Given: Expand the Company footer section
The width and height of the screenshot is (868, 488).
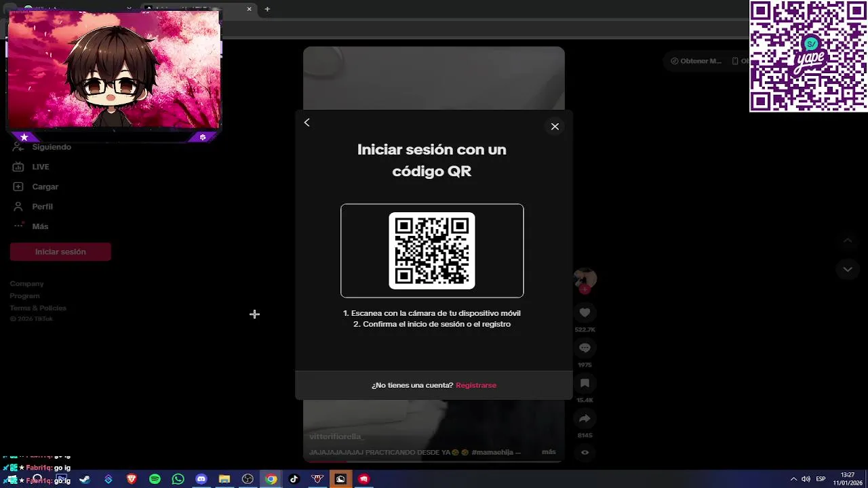Looking at the screenshot, I should tap(27, 284).
